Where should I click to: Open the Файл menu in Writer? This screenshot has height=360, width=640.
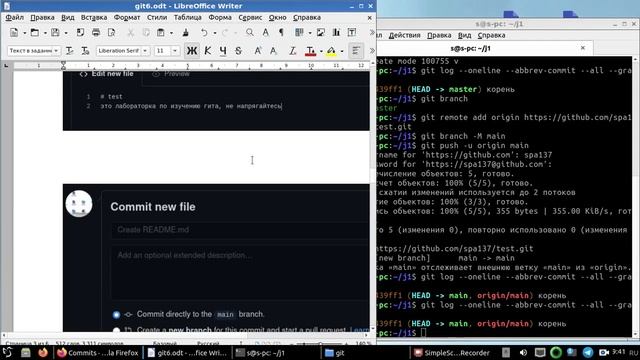point(15,18)
